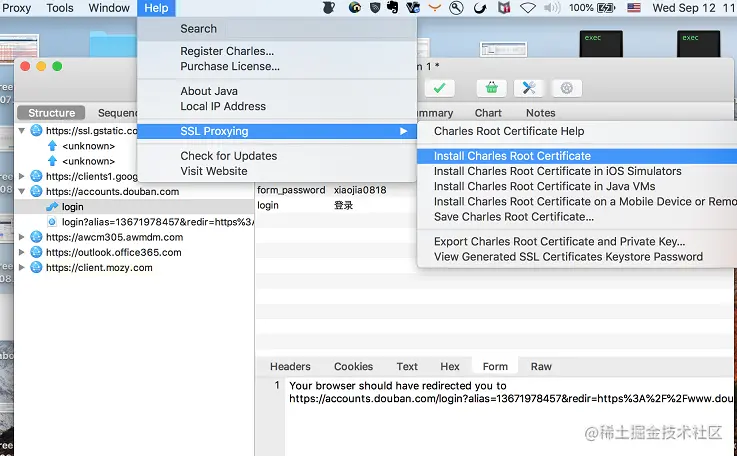The image size is (737, 456).
Task: Click the redirect arrow icon beside login
Action: click(52, 206)
